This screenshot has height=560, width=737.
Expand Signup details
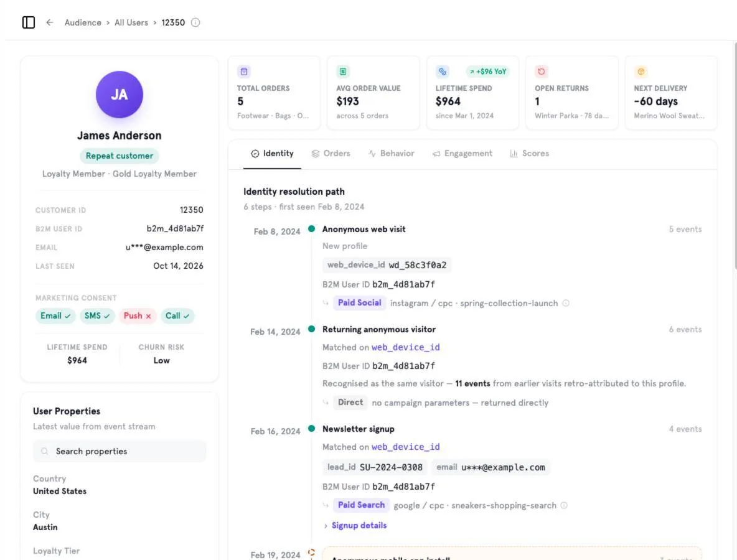click(x=355, y=526)
